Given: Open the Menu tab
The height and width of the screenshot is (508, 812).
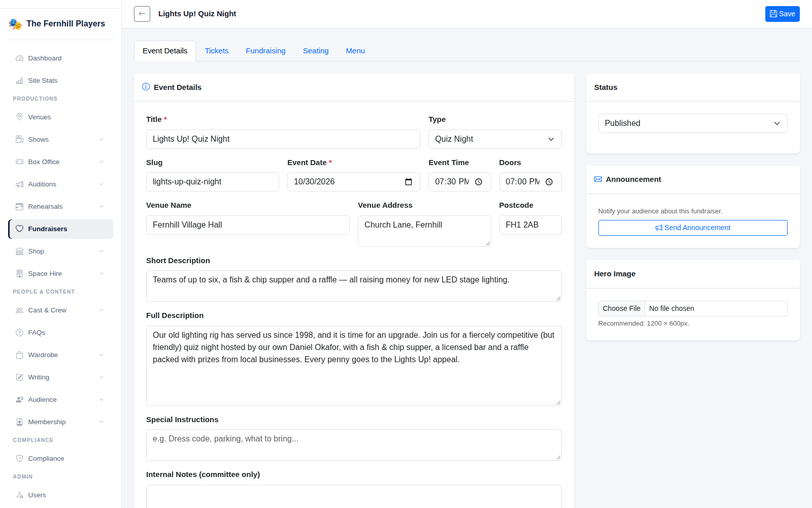Looking at the screenshot, I should (x=355, y=51).
